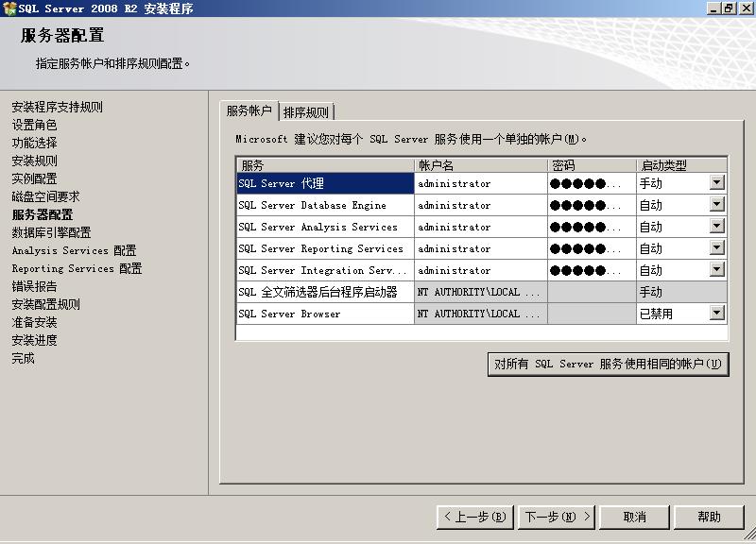The width and height of the screenshot is (756, 544).
Task: Open startup type dropdown for SQL Server 代理
Action: click(717, 183)
